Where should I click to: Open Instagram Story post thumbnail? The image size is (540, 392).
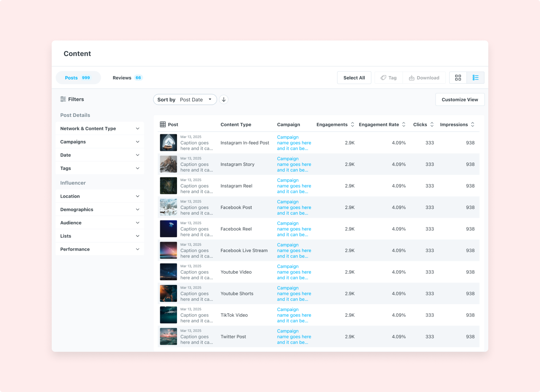click(168, 164)
